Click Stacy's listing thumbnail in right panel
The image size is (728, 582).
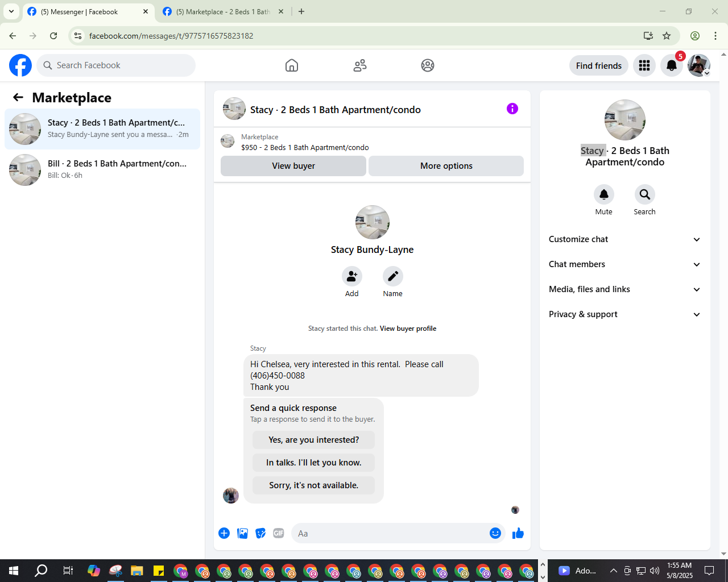tap(625, 120)
